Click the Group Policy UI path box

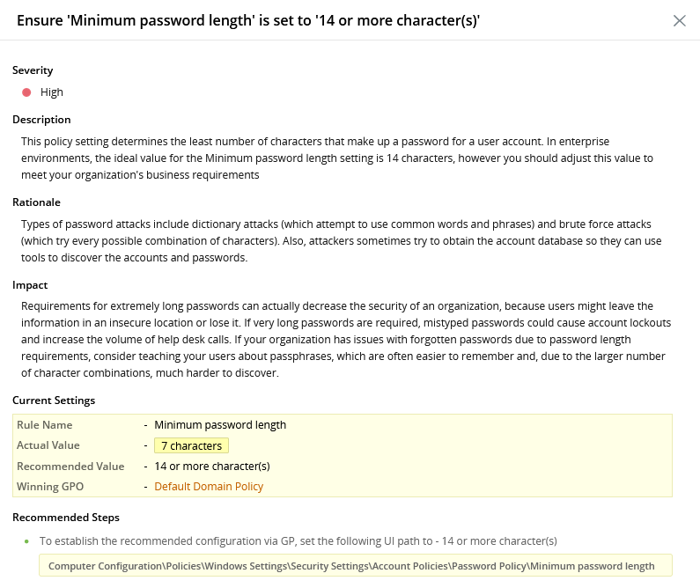point(355,566)
